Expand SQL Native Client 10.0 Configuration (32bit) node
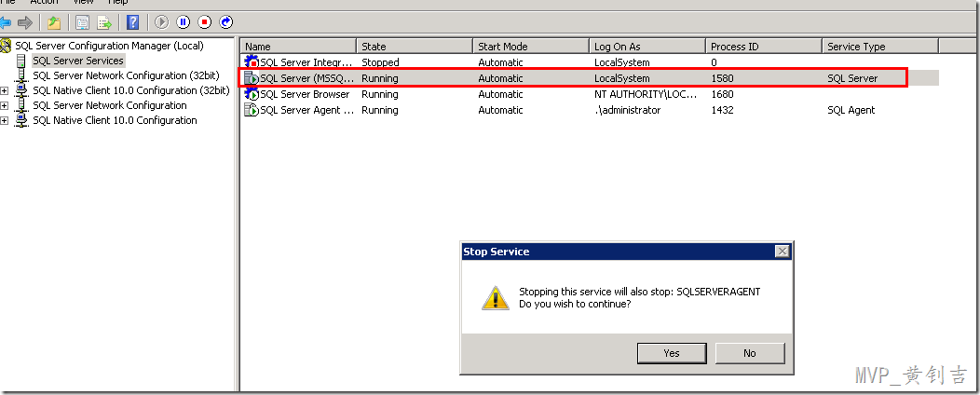 click(x=5, y=90)
